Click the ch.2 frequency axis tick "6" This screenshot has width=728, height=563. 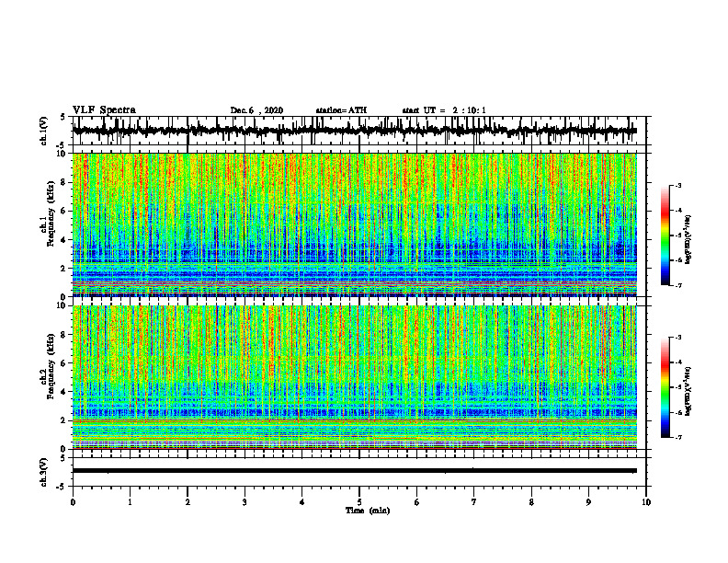[63, 363]
